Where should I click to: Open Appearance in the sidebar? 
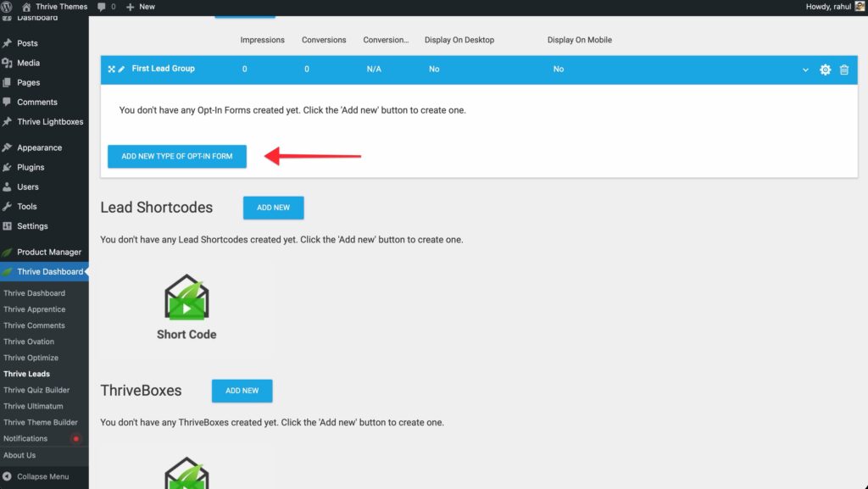click(x=39, y=147)
